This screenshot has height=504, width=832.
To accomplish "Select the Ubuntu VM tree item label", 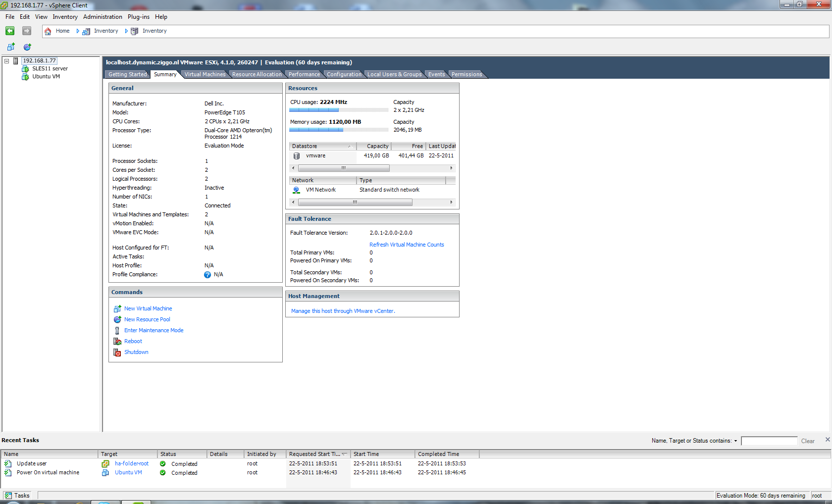I will 46,77.
